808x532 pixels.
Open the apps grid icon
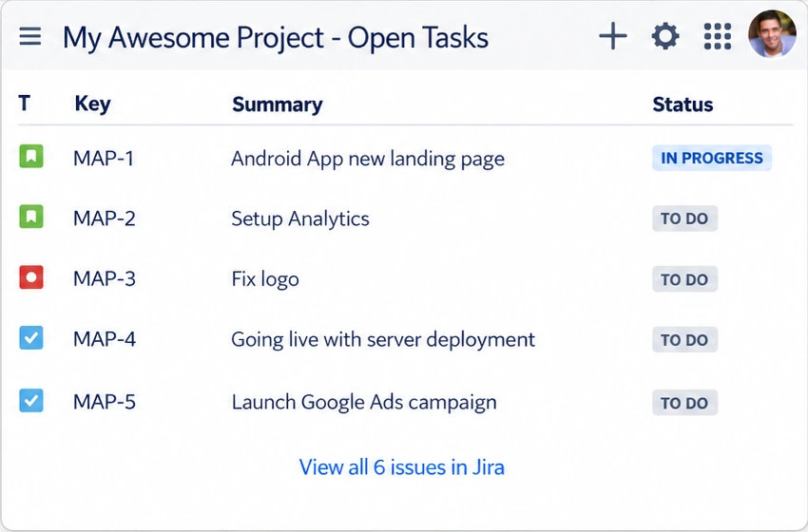point(718,36)
